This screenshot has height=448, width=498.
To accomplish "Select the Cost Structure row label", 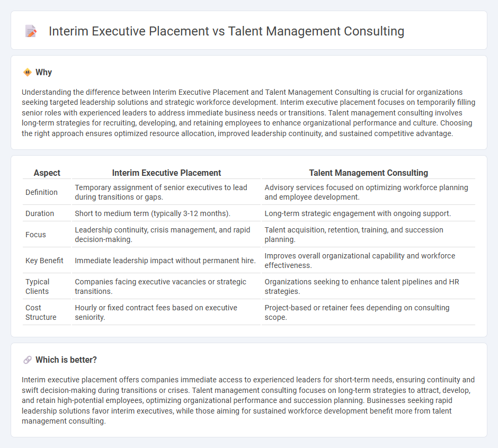I will [41, 312].
